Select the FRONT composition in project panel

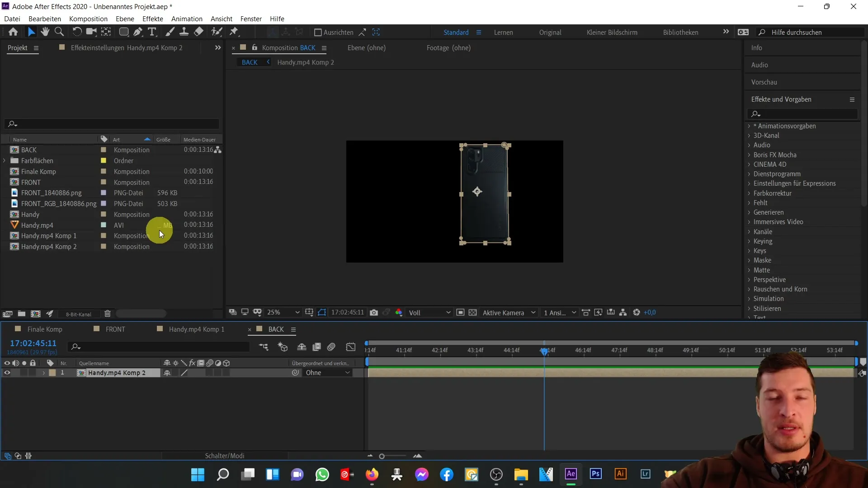click(x=30, y=183)
